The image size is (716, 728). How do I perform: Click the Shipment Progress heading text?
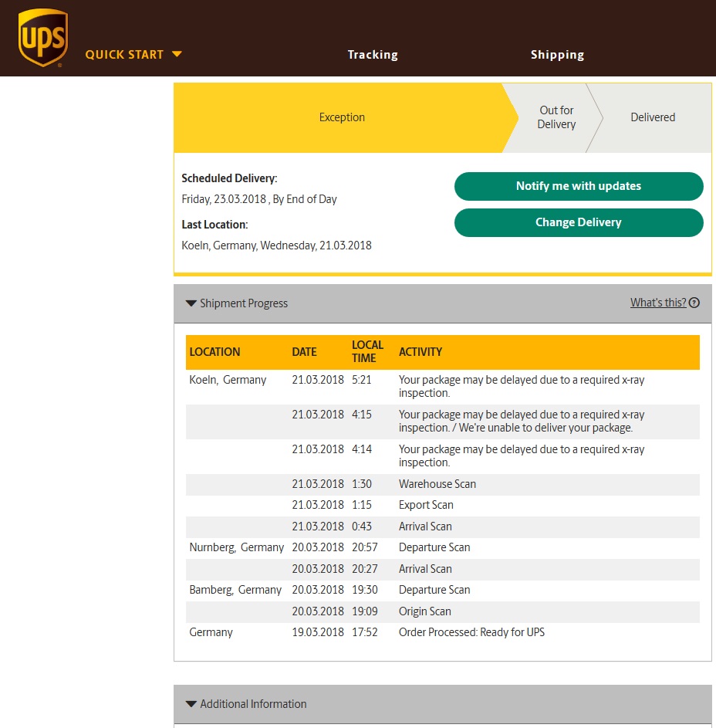[x=244, y=303]
